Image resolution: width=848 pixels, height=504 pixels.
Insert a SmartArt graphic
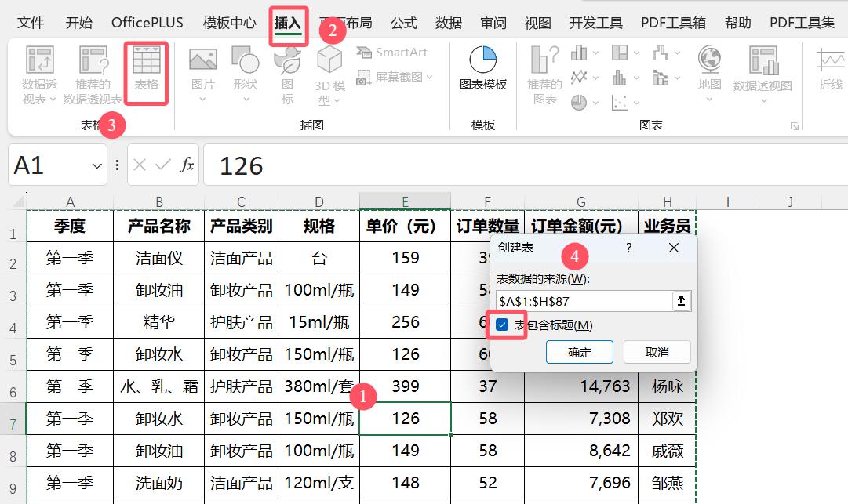click(391, 53)
